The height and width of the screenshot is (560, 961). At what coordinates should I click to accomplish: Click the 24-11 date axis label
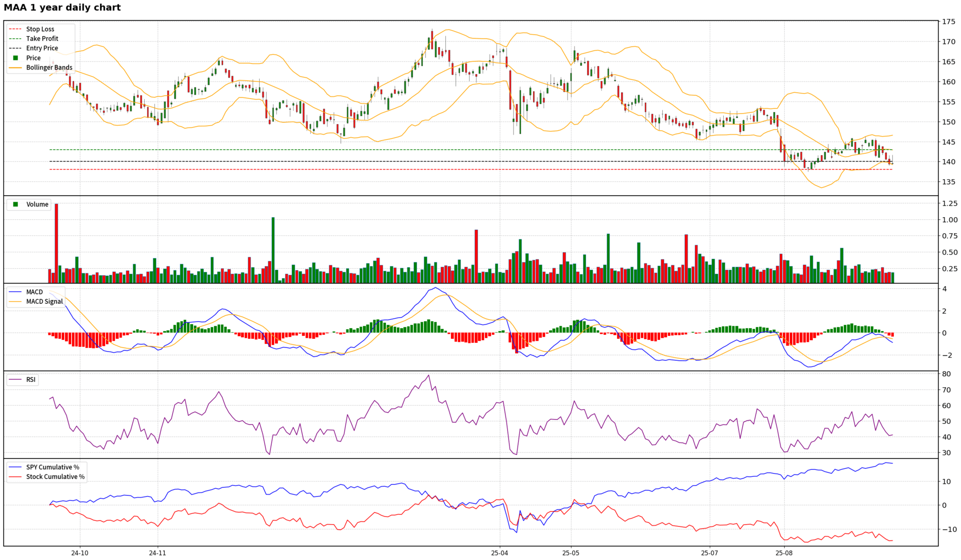pyautogui.click(x=157, y=553)
